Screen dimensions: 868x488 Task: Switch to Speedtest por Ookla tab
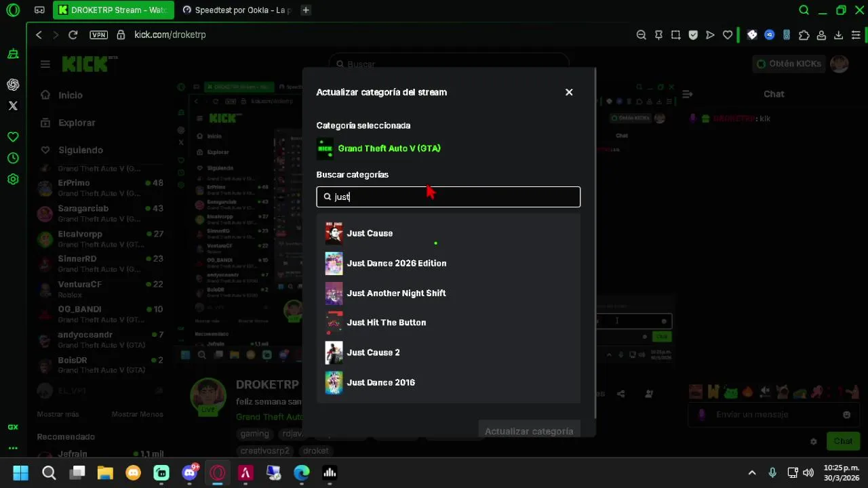pos(237,10)
